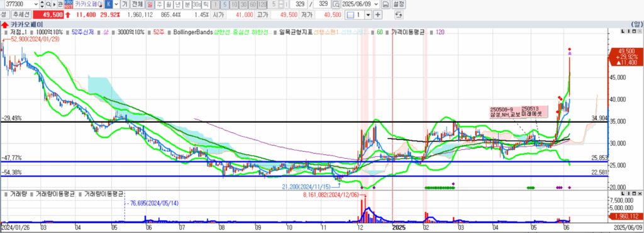Click the 관 watchlist button
The height and width of the screenshot is (233, 644).
click(x=60, y=4)
